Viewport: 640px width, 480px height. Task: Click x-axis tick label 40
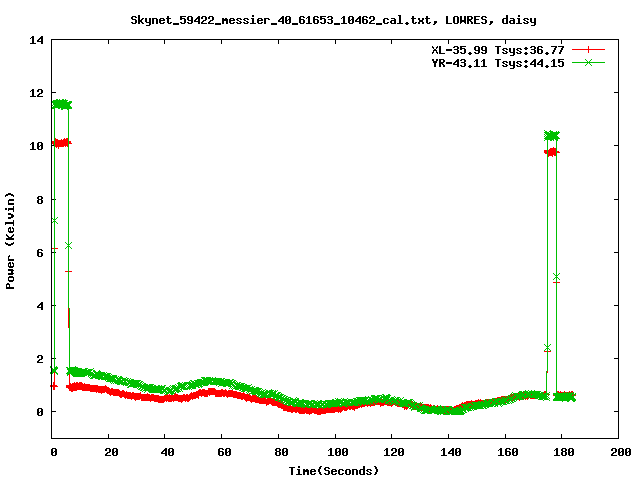coord(167,452)
